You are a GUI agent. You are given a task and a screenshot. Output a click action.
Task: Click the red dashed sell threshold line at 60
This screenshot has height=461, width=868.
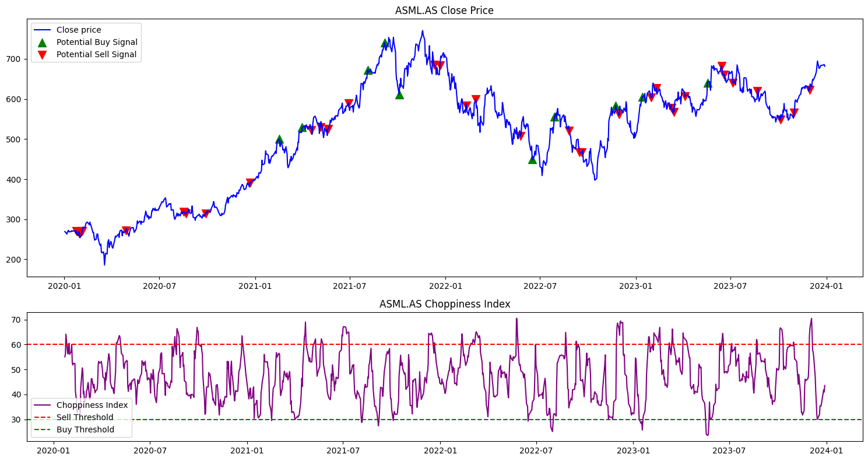point(445,344)
